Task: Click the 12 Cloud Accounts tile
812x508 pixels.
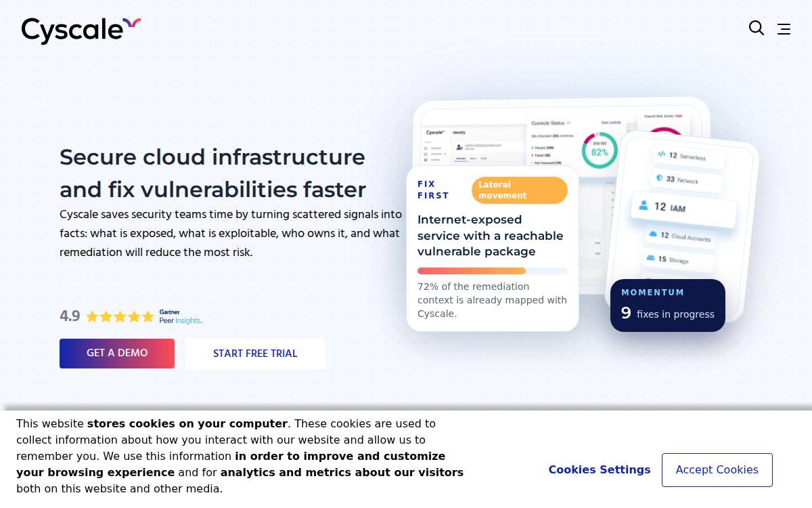Action: click(681, 236)
